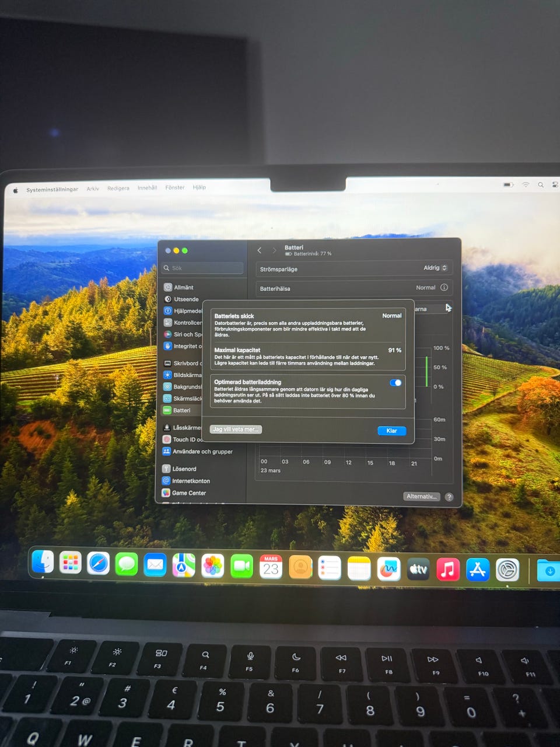This screenshot has width=560, height=747.
Task: Open System Settings from the Dock
Action: coord(508,570)
